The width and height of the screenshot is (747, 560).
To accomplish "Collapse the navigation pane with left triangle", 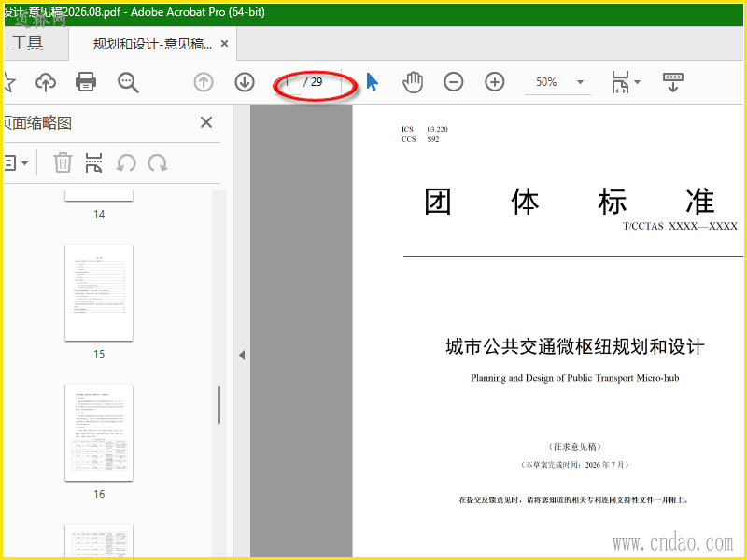I will point(242,355).
